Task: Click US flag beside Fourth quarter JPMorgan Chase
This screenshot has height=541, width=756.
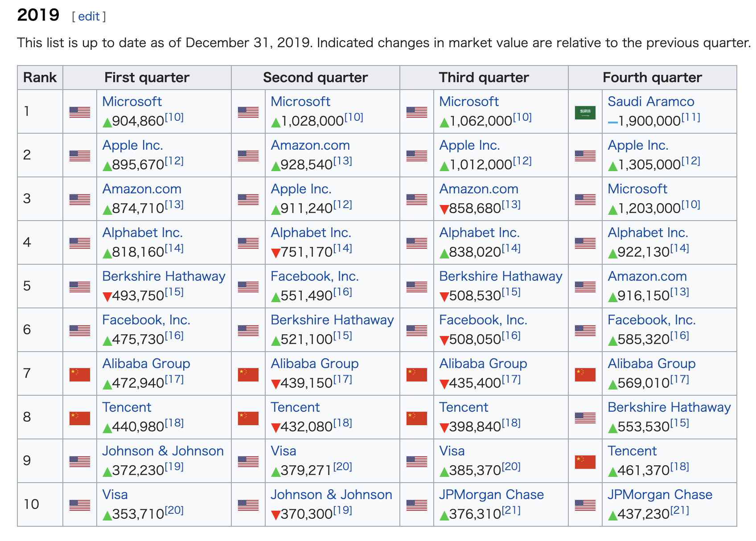Action: [x=585, y=505]
